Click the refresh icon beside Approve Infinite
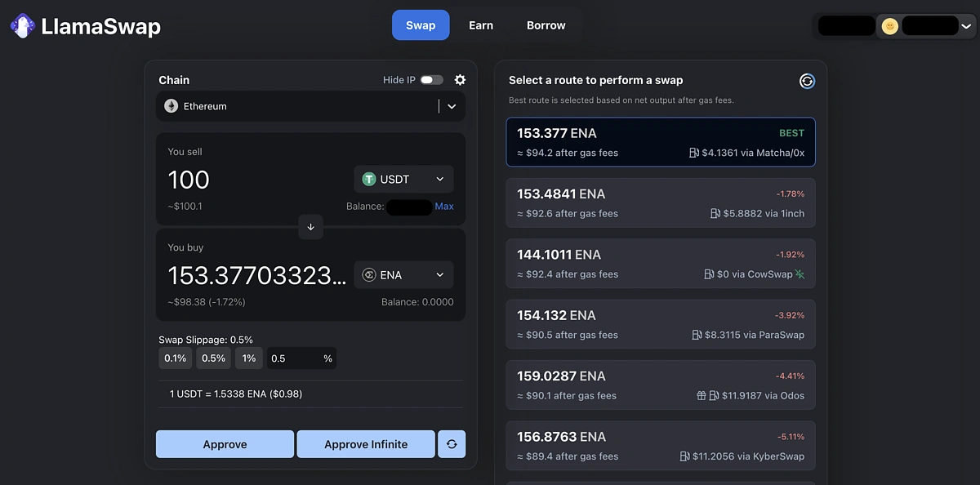Screen dimensions: 980x485 (452, 444)
